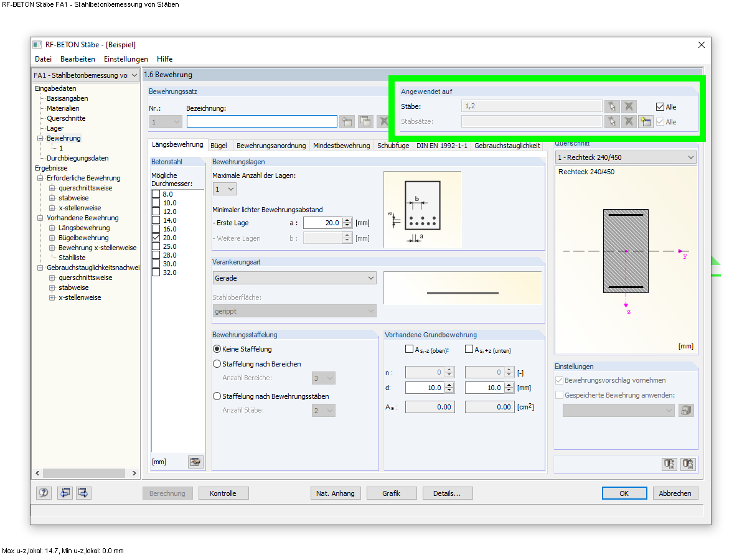Click the navigator horizontal scrollbar right arrow
Viewport: 747px width, 560px height.
click(x=134, y=474)
